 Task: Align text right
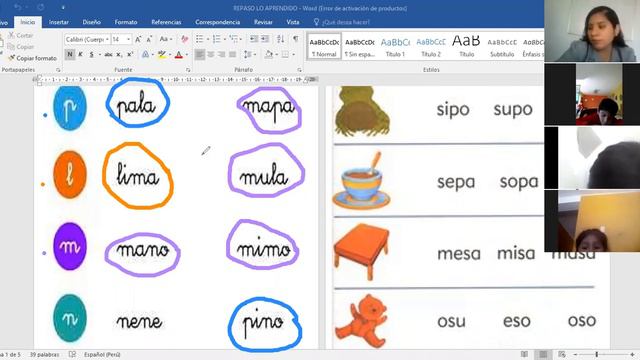coord(222,54)
